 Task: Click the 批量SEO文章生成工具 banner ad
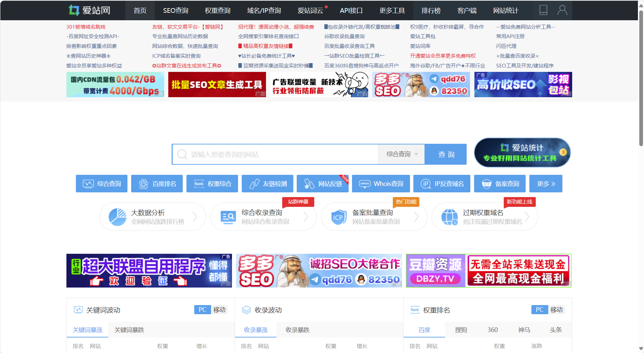coord(217,84)
